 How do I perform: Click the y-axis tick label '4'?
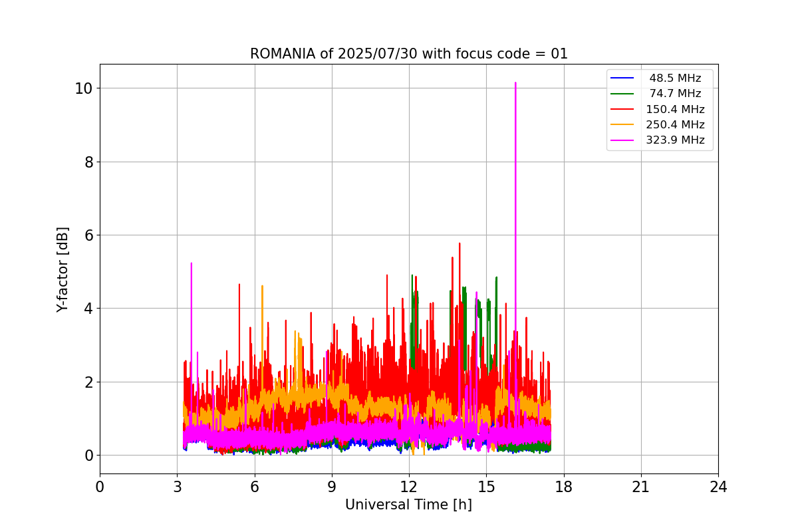tap(88, 309)
